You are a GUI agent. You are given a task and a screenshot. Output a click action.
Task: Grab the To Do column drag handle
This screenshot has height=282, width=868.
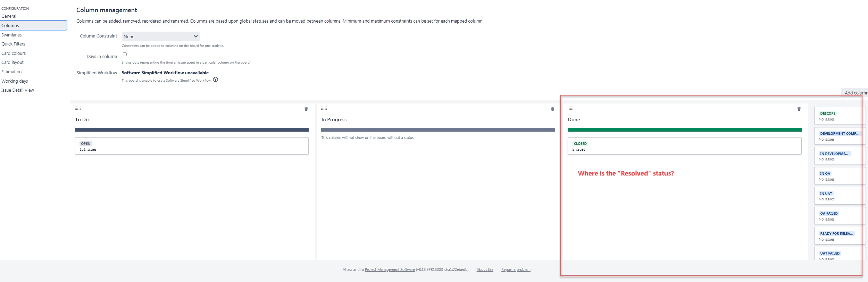[x=78, y=108]
